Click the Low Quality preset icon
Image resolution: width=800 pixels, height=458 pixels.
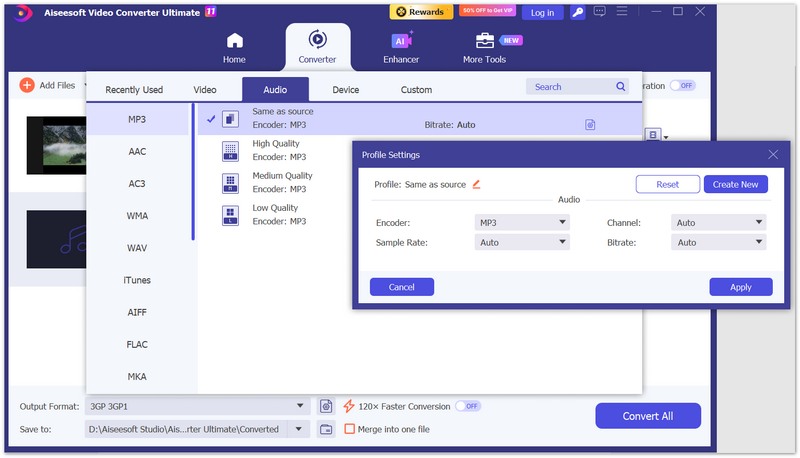tap(231, 215)
